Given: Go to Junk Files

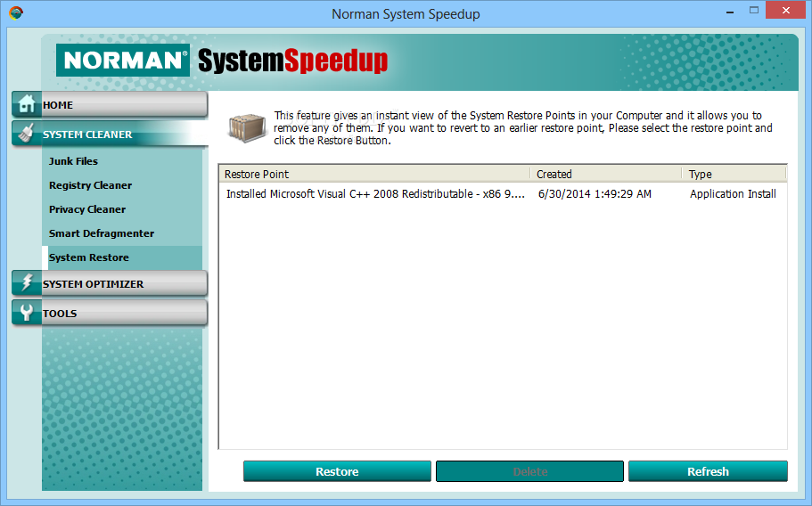Looking at the screenshot, I should 73,161.
